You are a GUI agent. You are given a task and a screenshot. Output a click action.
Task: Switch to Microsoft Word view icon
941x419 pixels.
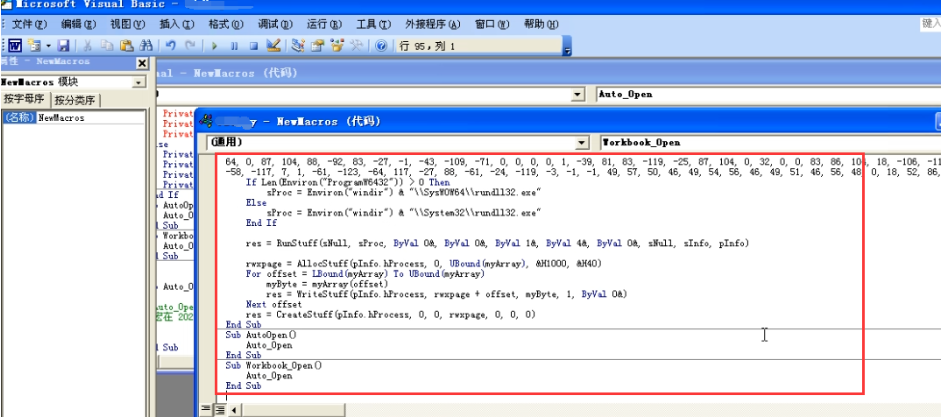pos(15,46)
